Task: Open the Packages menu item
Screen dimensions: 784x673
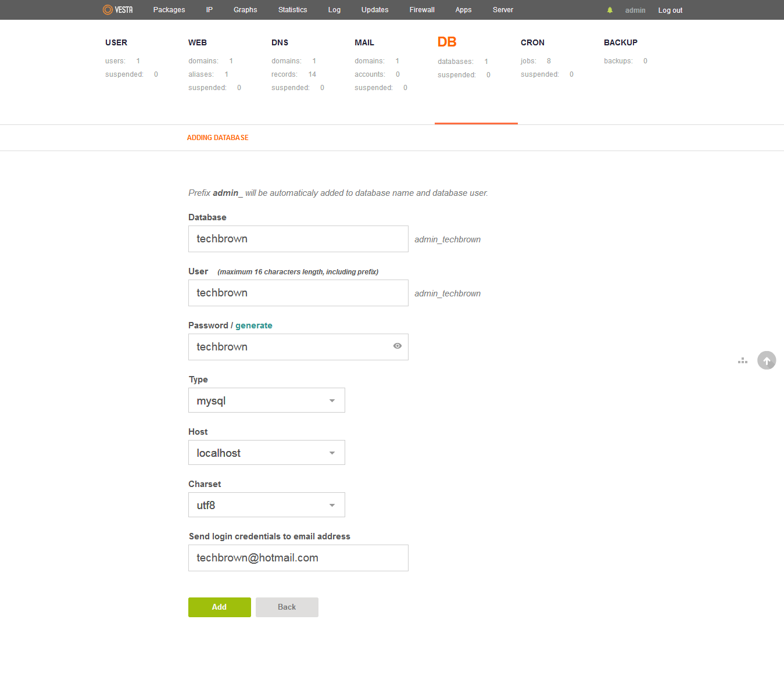Action: pyautogui.click(x=169, y=10)
